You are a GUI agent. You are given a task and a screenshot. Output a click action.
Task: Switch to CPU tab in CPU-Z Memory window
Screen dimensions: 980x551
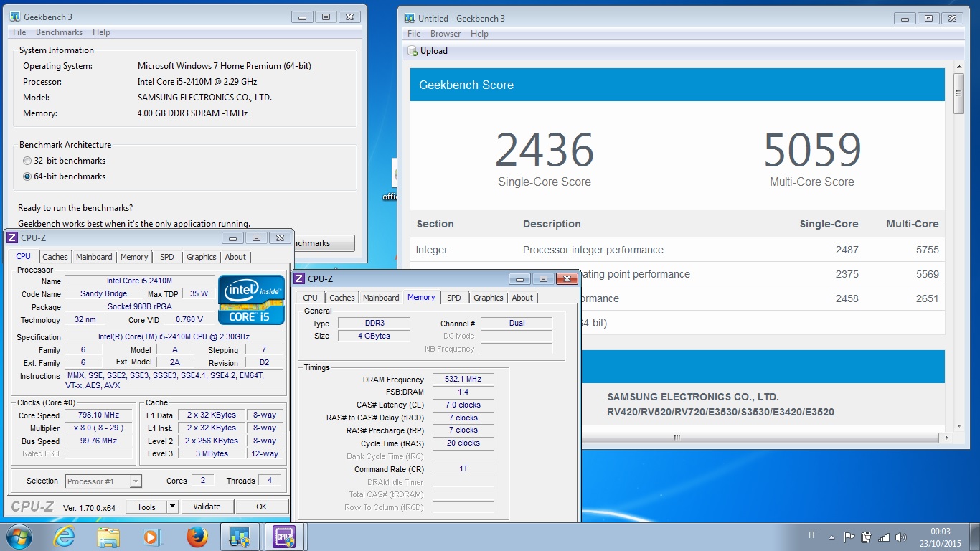(x=310, y=298)
